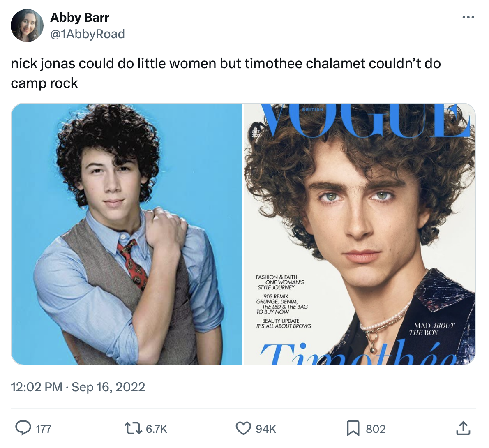The image size is (489, 448).
Task: Open the 802 bookmarks count
Action: coord(376,429)
